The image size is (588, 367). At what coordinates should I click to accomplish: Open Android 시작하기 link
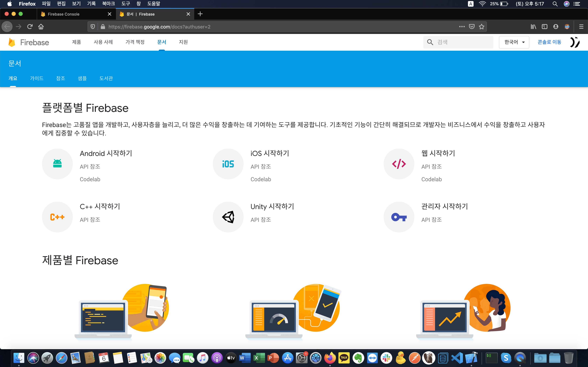106,153
